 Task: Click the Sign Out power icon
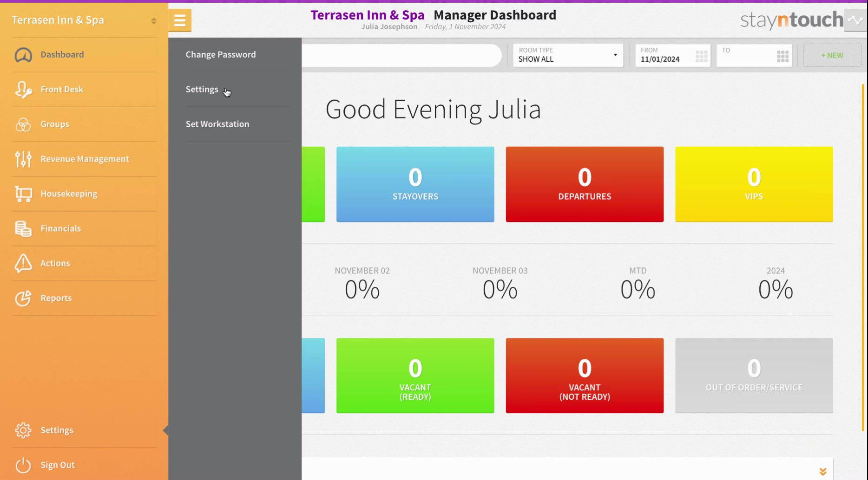[23, 465]
